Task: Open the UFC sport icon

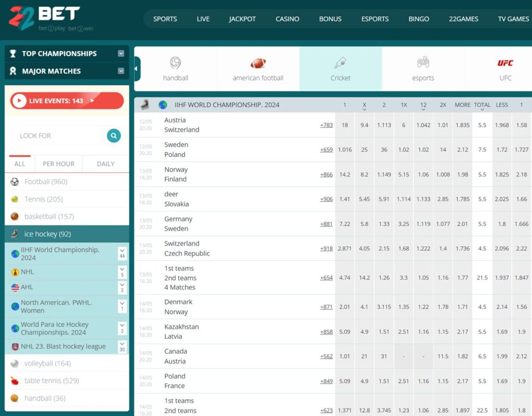Action: [505, 63]
